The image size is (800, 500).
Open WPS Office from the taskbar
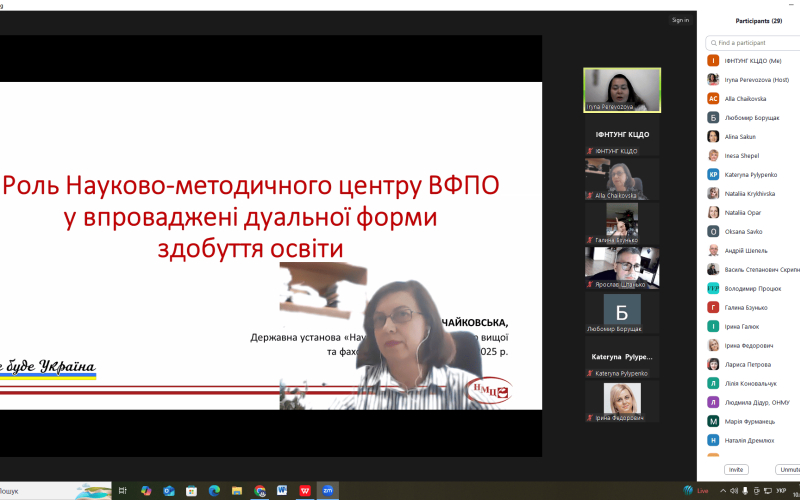(305, 491)
